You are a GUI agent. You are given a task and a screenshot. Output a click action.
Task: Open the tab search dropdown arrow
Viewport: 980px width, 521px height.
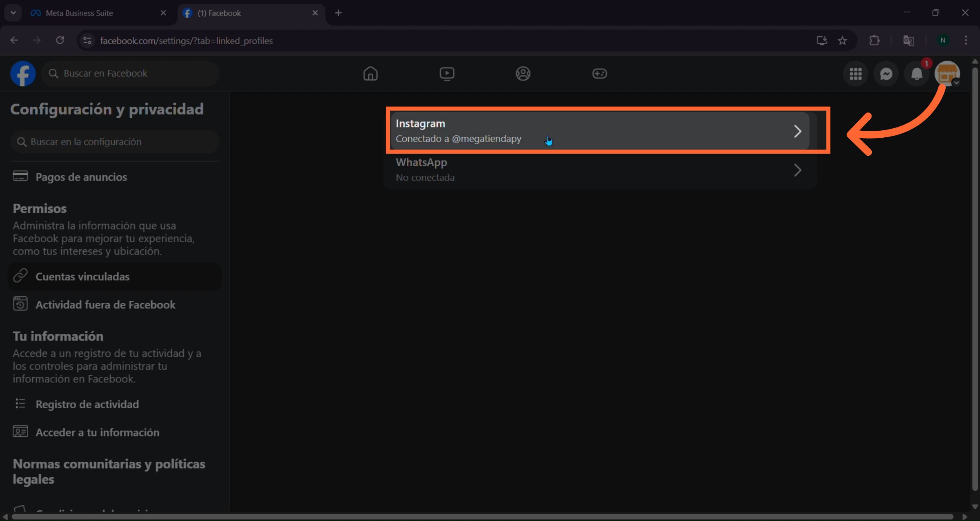point(13,13)
